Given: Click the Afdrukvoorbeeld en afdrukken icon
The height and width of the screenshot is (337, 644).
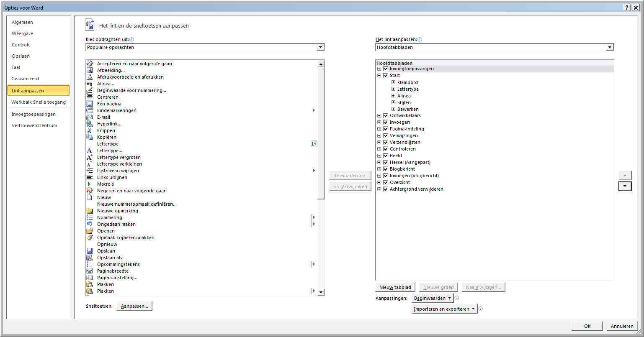Looking at the screenshot, I should [89, 77].
